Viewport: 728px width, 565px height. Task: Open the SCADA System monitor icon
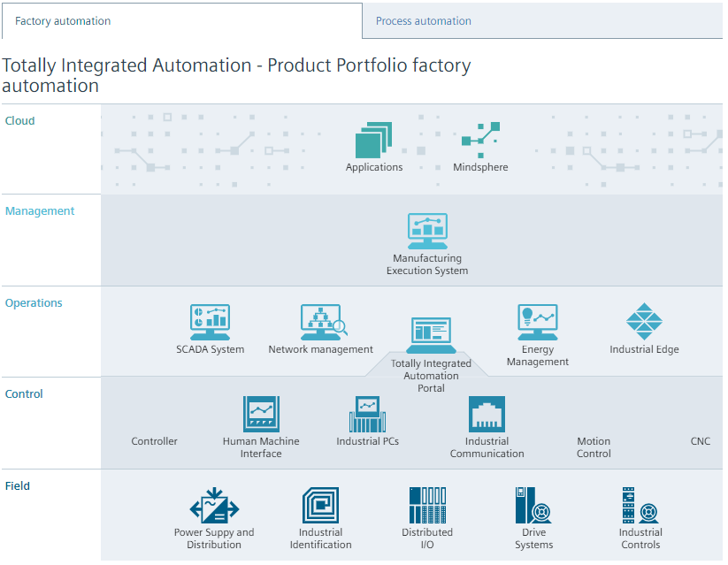(210, 323)
